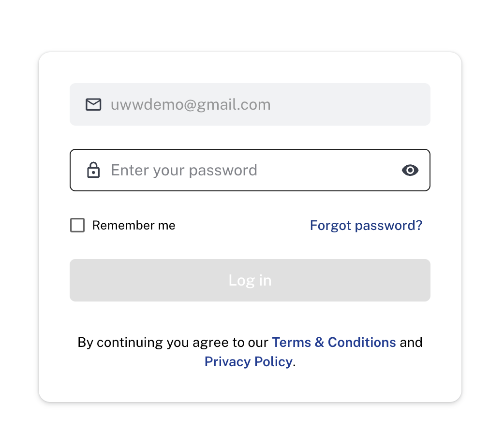
Task: View the Privacy Policy page
Action: tap(248, 362)
